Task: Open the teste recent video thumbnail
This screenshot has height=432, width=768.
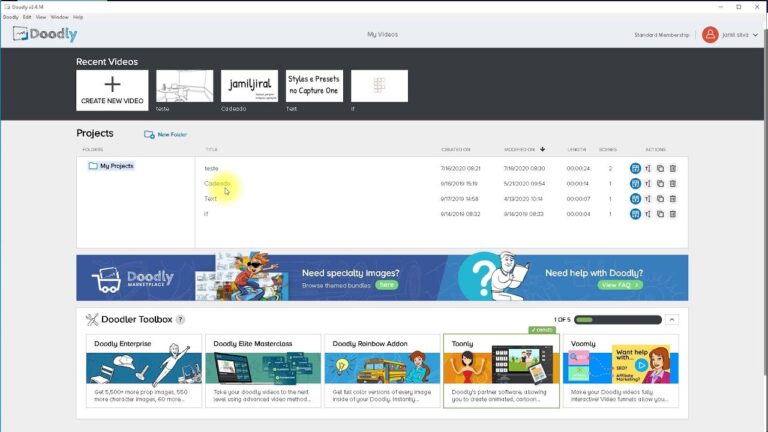Action: [185, 86]
